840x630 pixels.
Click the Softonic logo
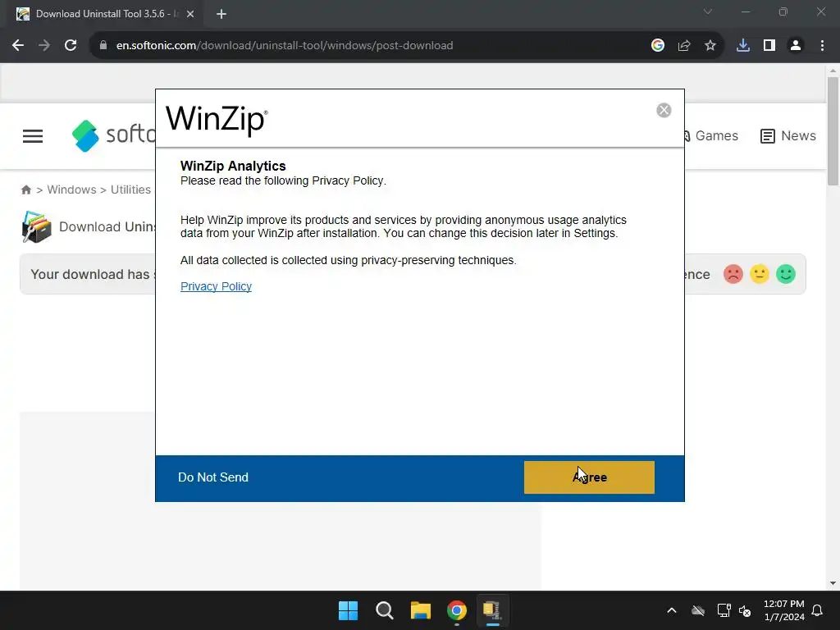pyautogui.click(x=113, y=136)
